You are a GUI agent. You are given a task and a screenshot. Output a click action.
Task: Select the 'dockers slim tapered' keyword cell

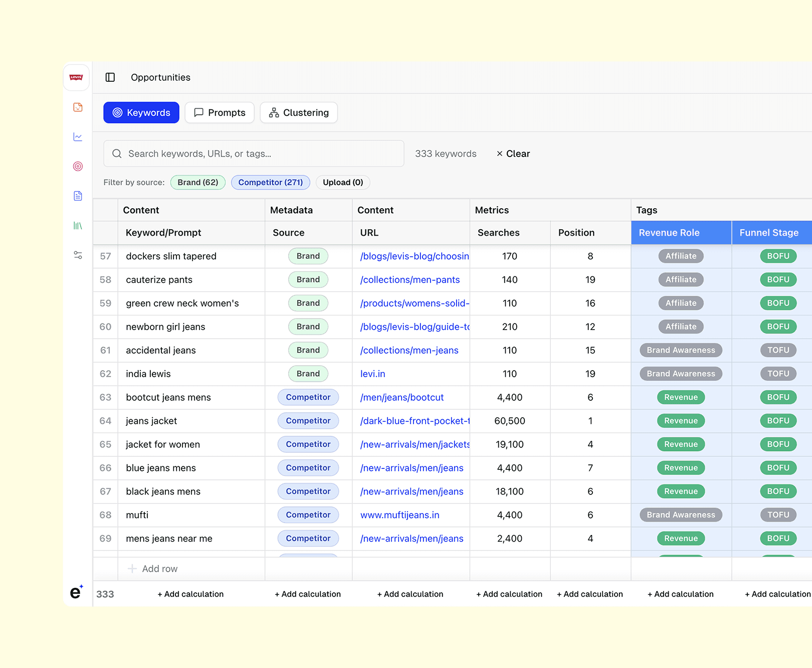point(191,256)
